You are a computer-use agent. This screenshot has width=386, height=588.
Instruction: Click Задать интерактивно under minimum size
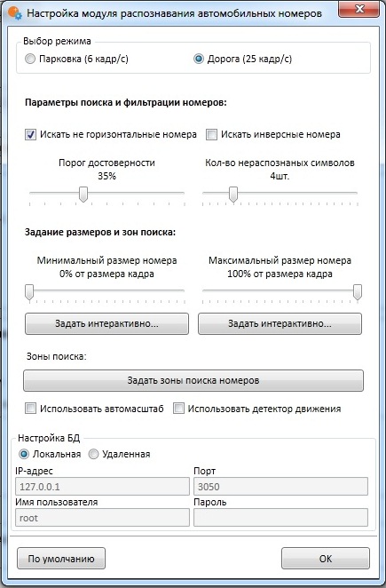[106, 323]
